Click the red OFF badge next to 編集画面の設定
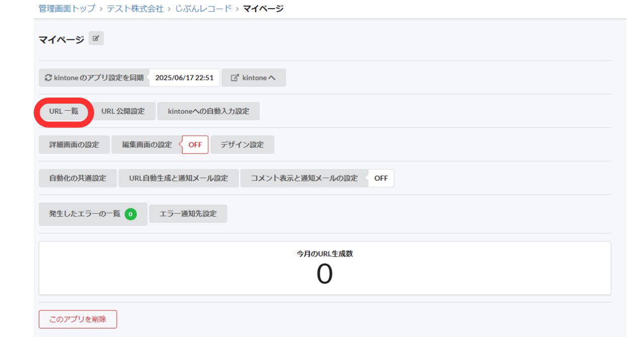The width and height of the screenshot is (644, 337). tap(195, 145)
